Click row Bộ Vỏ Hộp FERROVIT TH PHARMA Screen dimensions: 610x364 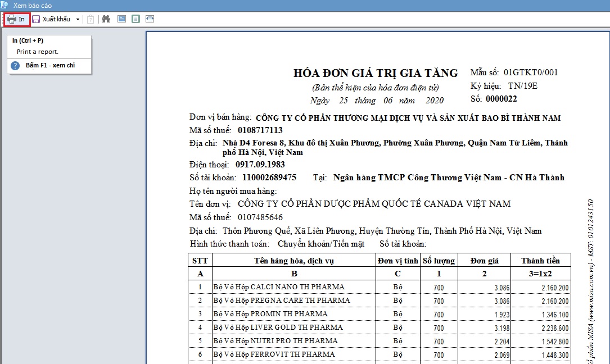[x=379, y=354]
